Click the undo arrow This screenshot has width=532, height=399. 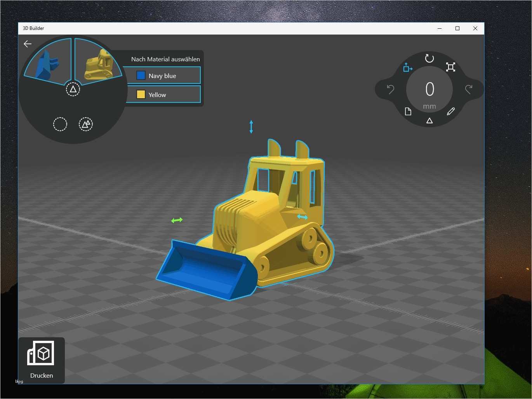pyautogui.click(x=391, y=90)
